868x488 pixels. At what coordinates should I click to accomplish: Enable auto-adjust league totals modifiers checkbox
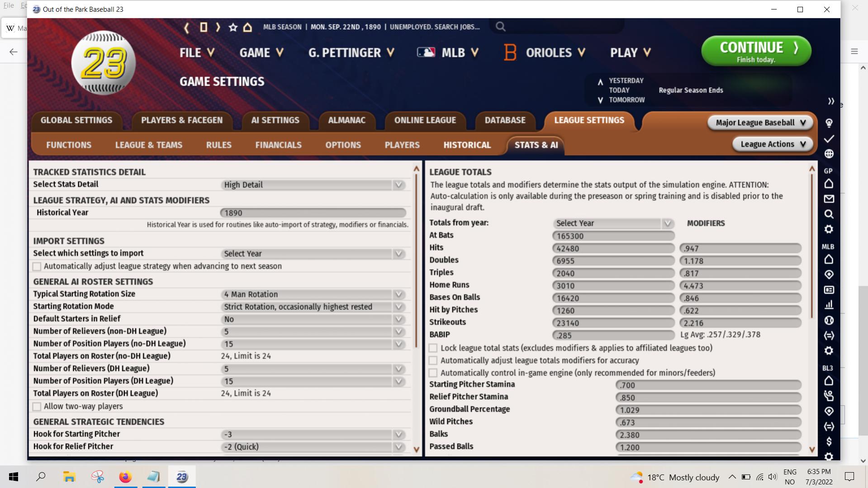point(433,361)
